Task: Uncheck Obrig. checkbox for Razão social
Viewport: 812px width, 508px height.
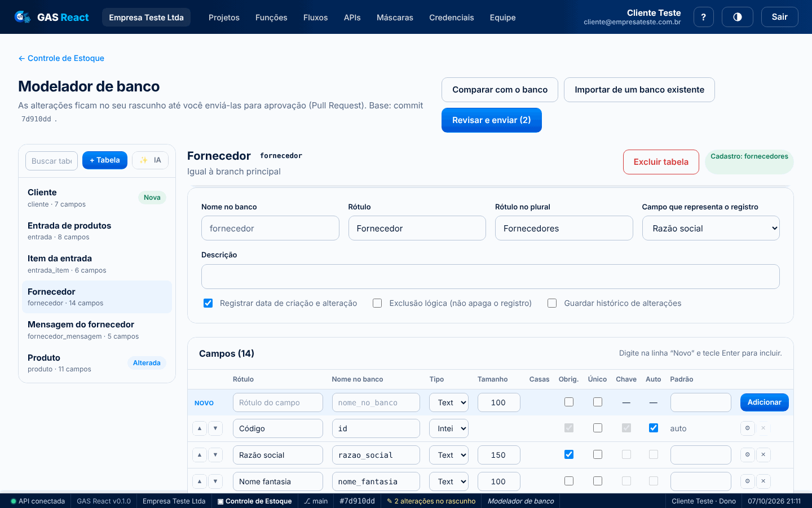Action: coord(569,454)
